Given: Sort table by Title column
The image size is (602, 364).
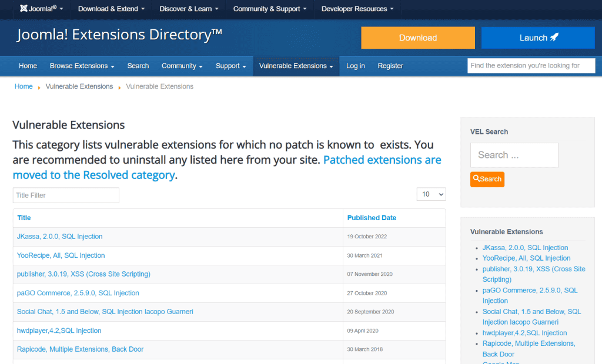Looking at the screenshot, I should [x=24, y=218].
